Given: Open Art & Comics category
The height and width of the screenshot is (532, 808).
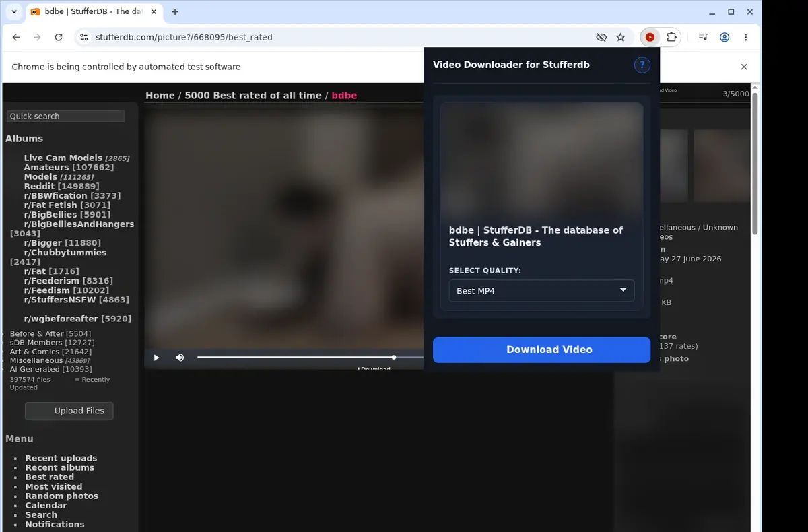Looking at the screenshot, I should [35, 351].
